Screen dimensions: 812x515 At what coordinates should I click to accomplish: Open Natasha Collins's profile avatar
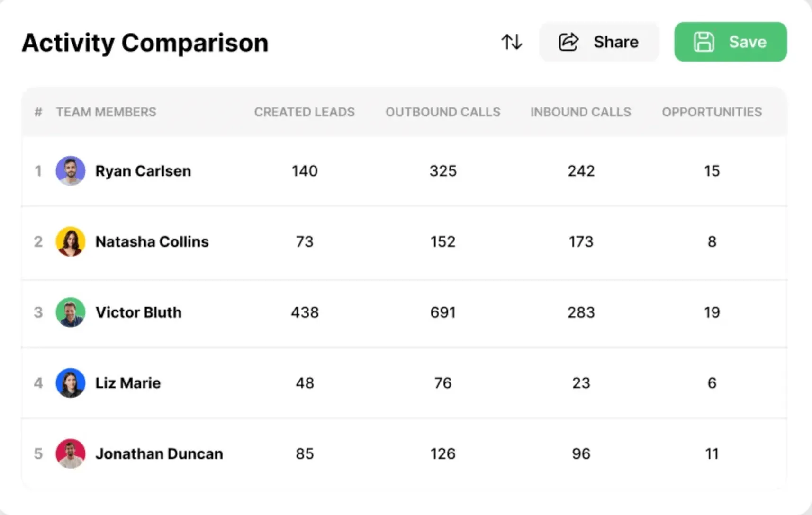point(70,241)
